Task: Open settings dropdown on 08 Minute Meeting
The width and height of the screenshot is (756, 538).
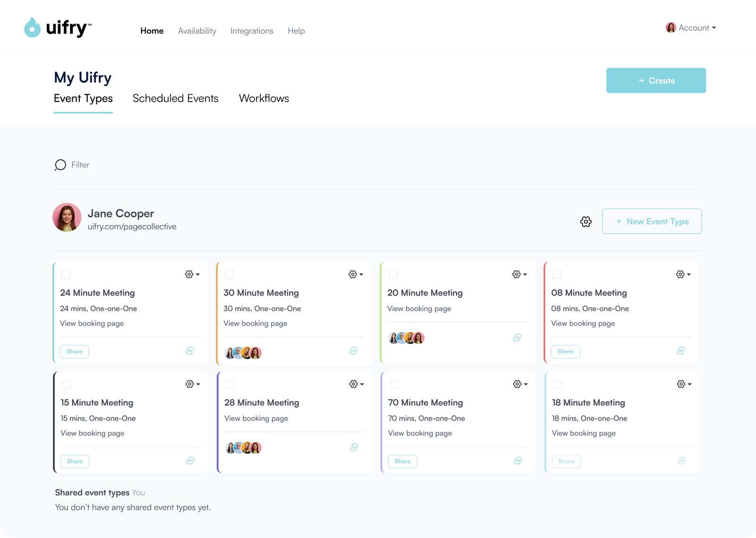Action: click(683, 274)
